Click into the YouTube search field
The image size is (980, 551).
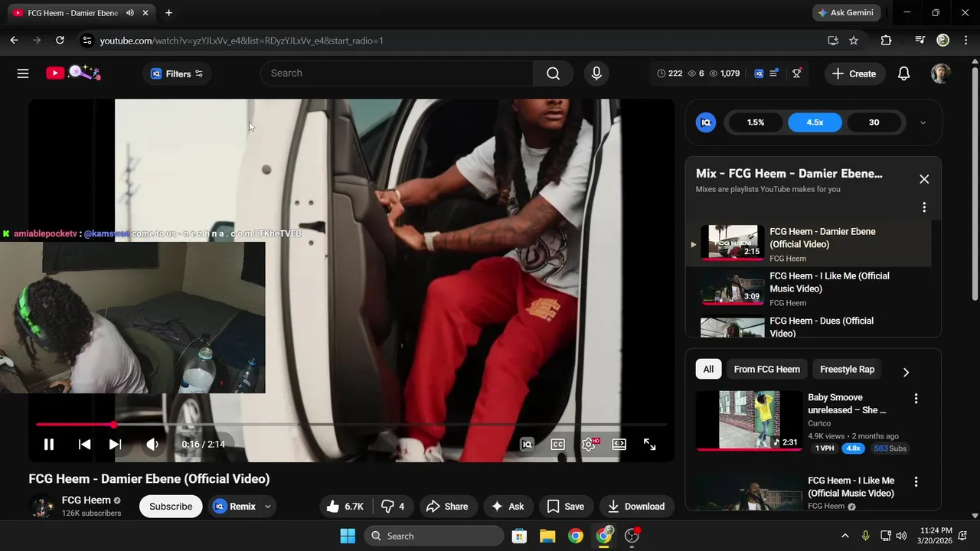(x=397, y=73)
